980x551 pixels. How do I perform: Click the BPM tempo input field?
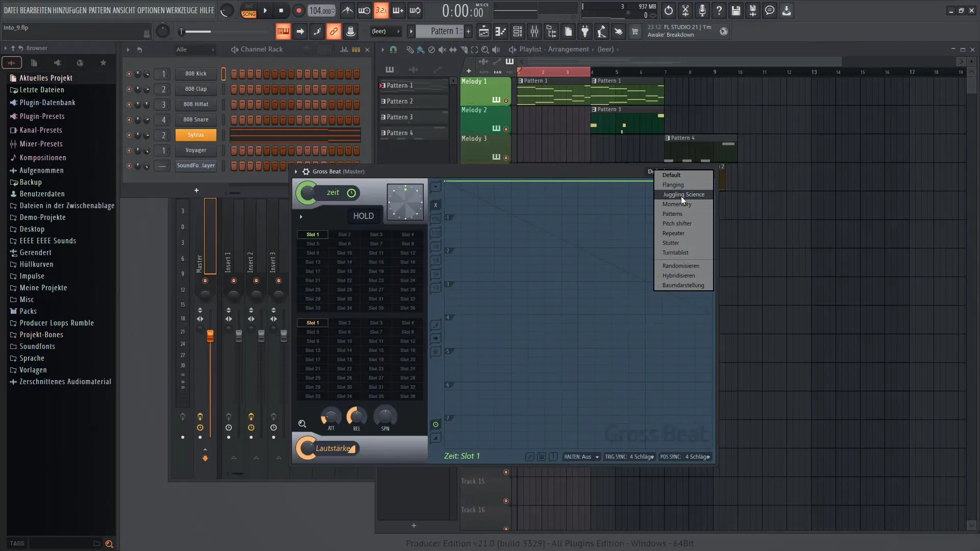click(322, 10)
